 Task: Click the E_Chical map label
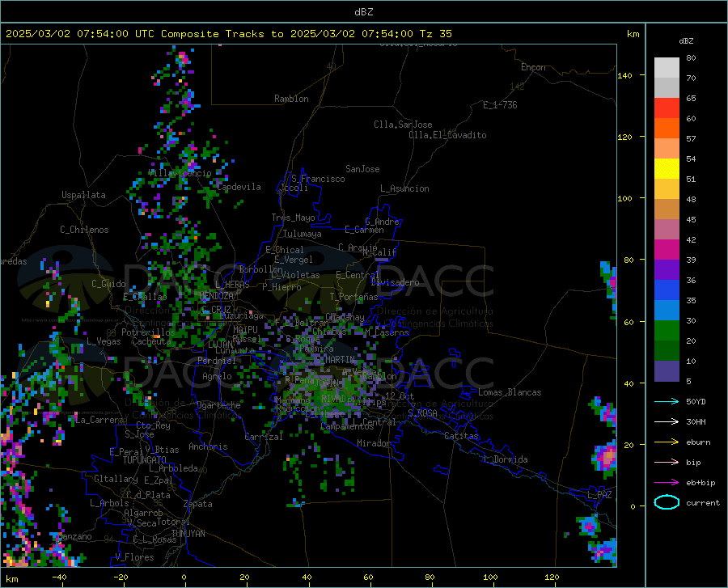(x=285, y=250)
